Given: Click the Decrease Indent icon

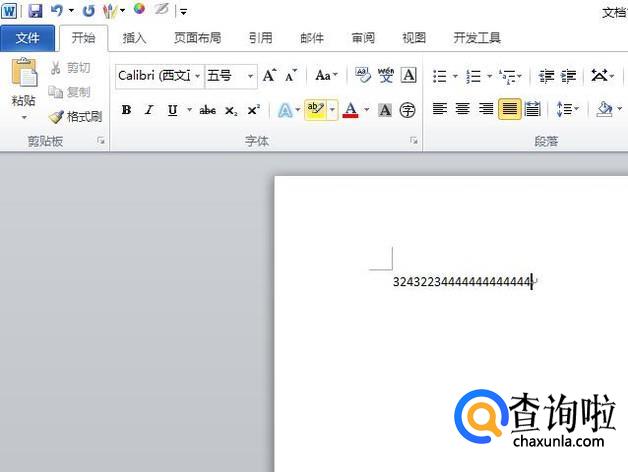Looking at the screenshot, I should [546, 76].
